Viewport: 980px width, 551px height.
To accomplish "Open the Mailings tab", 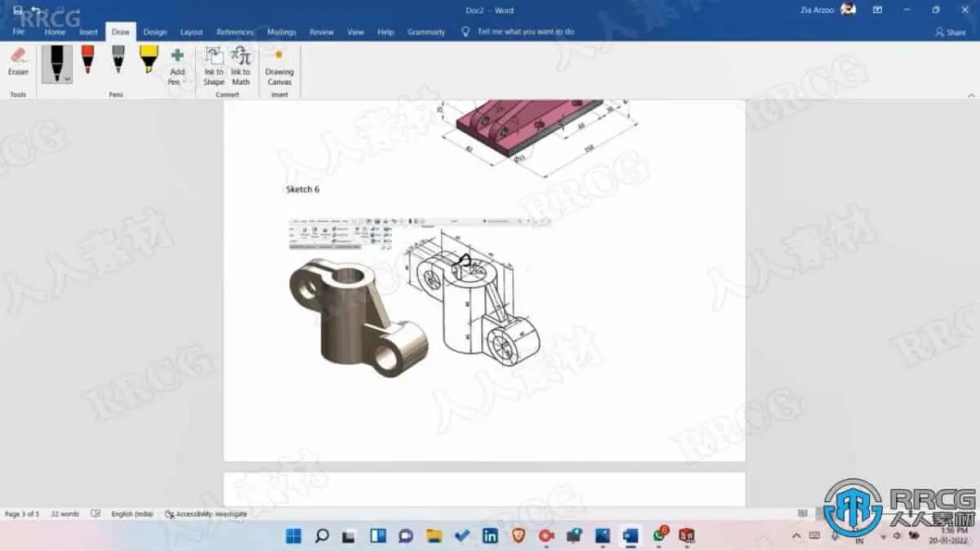I will pos(282,32).
